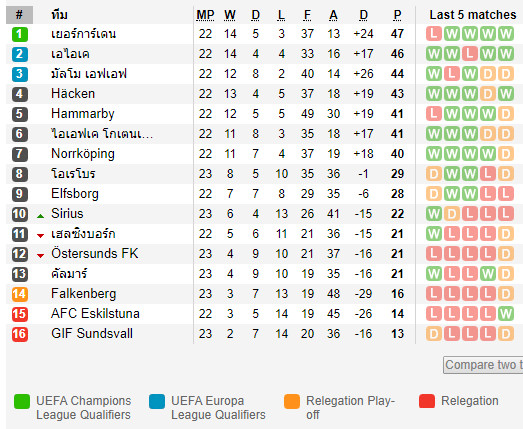
Task: Click the W wins column header
Action: coord(230,15)
